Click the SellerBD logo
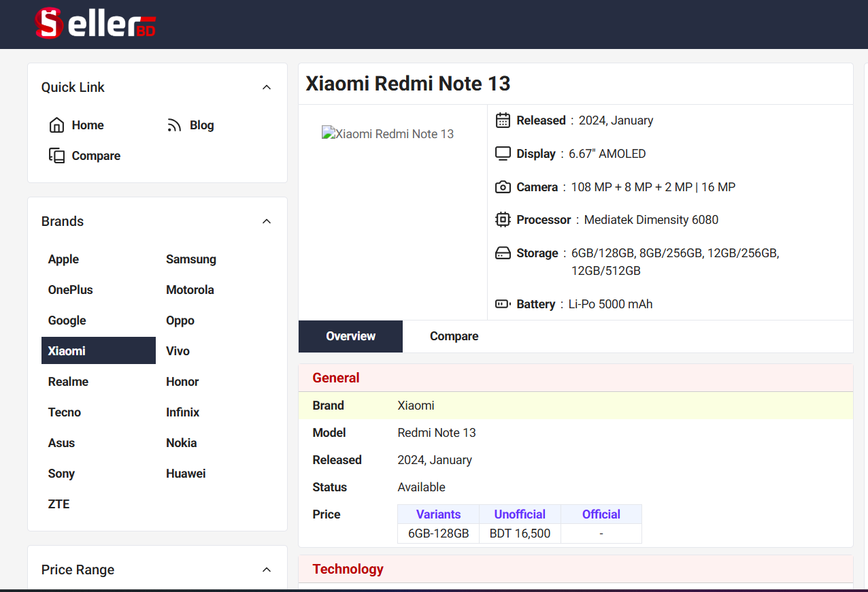 point(95,24)
